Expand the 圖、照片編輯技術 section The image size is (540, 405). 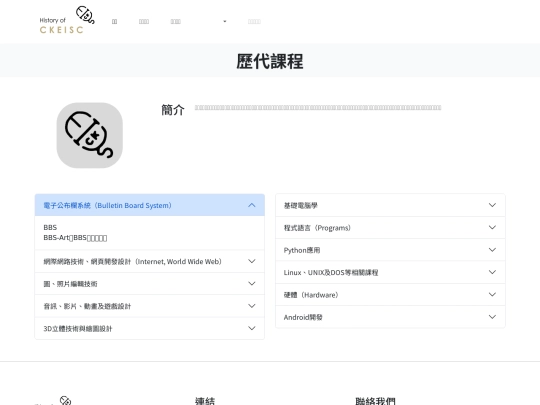click(x=150, y=284)
